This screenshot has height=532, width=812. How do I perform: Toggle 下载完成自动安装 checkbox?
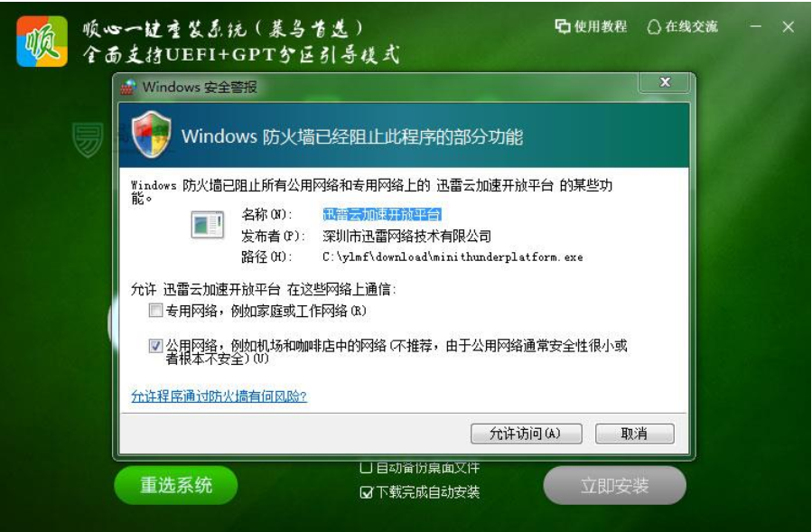tap(366, 492)
